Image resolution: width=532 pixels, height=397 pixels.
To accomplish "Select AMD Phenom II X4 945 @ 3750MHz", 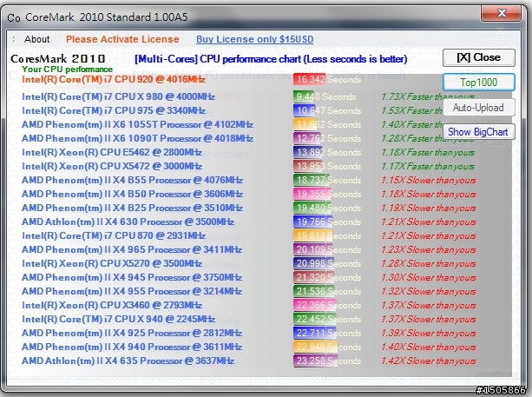I will [x=132, y=278].
